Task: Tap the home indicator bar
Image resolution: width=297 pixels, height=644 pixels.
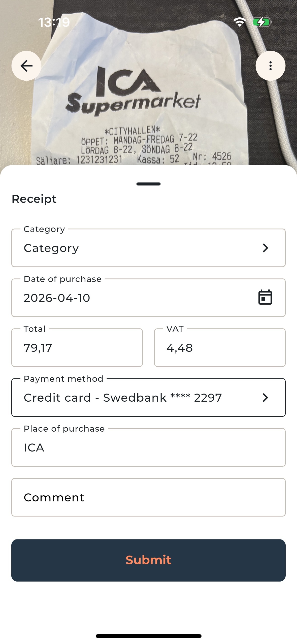Action: [148, 636]
